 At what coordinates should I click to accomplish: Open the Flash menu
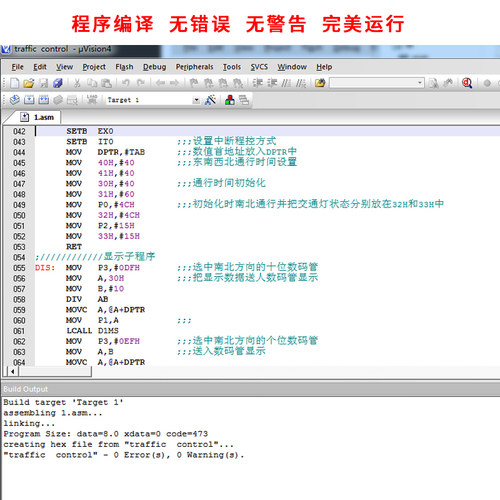(x=124, y=67)
